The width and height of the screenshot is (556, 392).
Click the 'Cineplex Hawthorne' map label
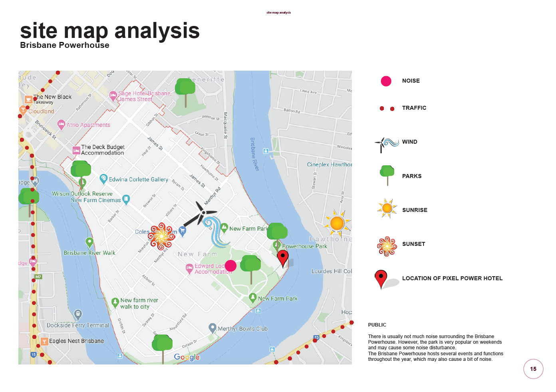[x=330, y=164]
